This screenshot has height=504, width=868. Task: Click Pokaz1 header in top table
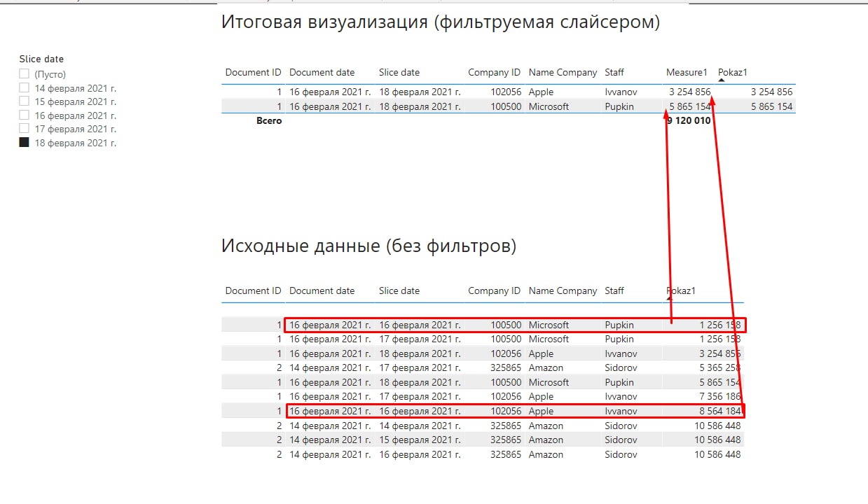click(x=733, y=72)
